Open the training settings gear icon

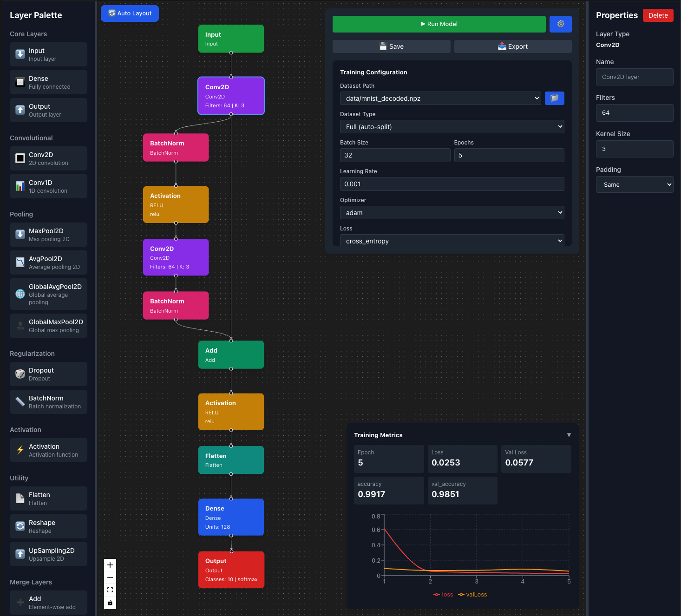(560, 24)
